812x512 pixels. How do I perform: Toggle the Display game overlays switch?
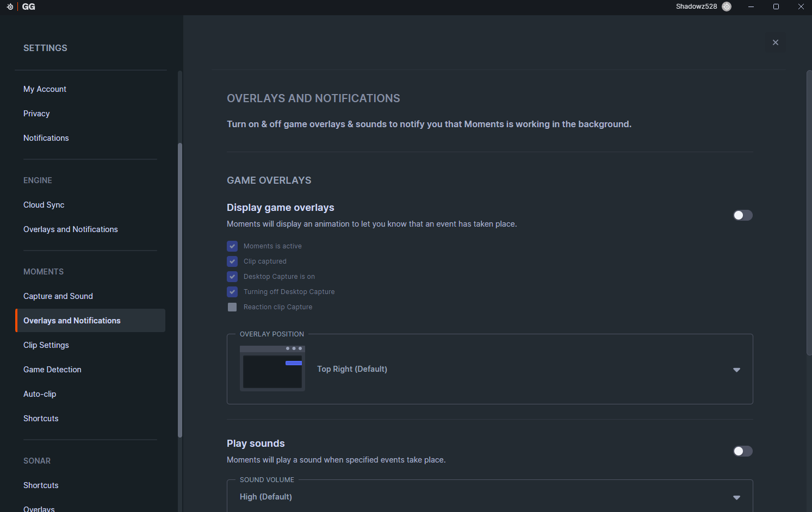click(x=743, y=215)
